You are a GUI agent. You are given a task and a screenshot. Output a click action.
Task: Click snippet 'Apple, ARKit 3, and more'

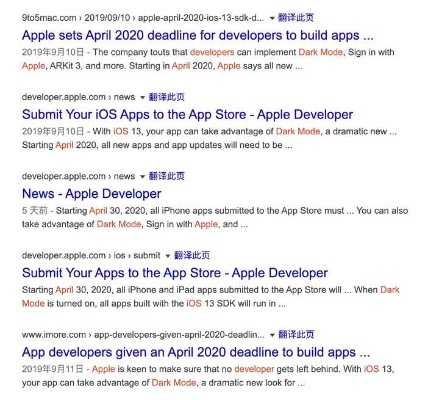point(74,66)
